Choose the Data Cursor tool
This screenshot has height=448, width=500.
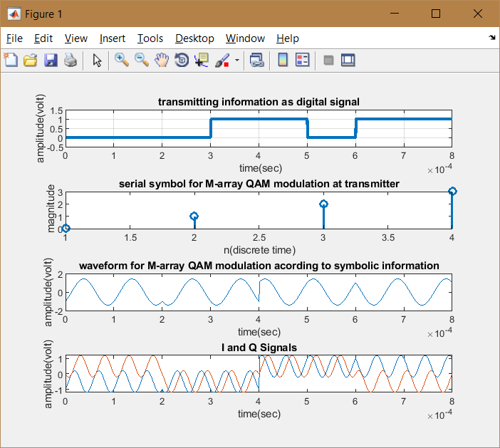click(x=202, y=60)
